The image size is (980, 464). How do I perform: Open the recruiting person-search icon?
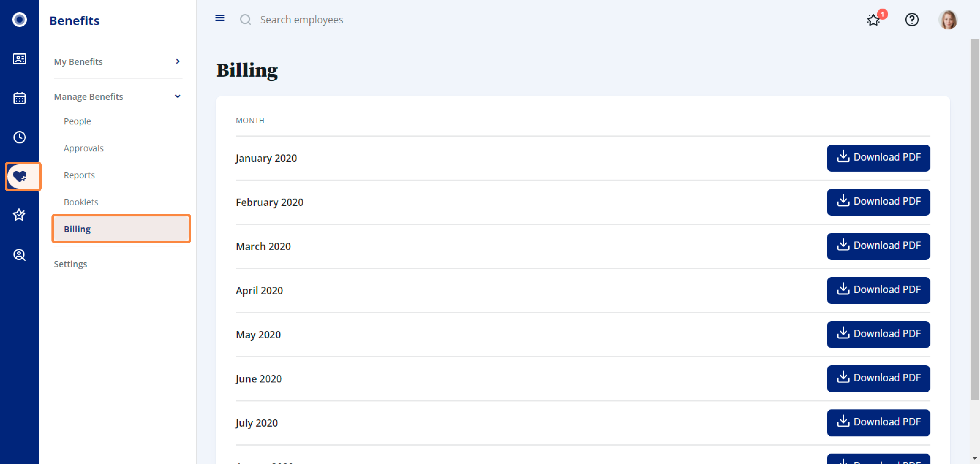(x=19, y=255)
